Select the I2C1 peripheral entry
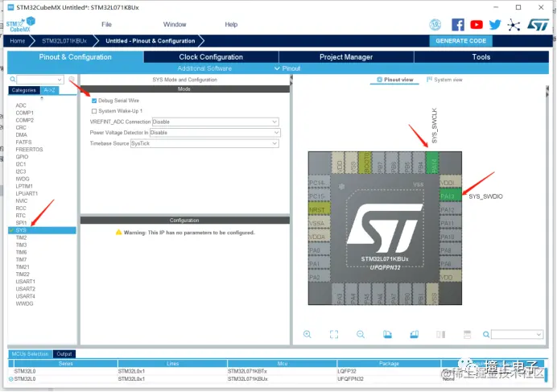 [21, 164]
